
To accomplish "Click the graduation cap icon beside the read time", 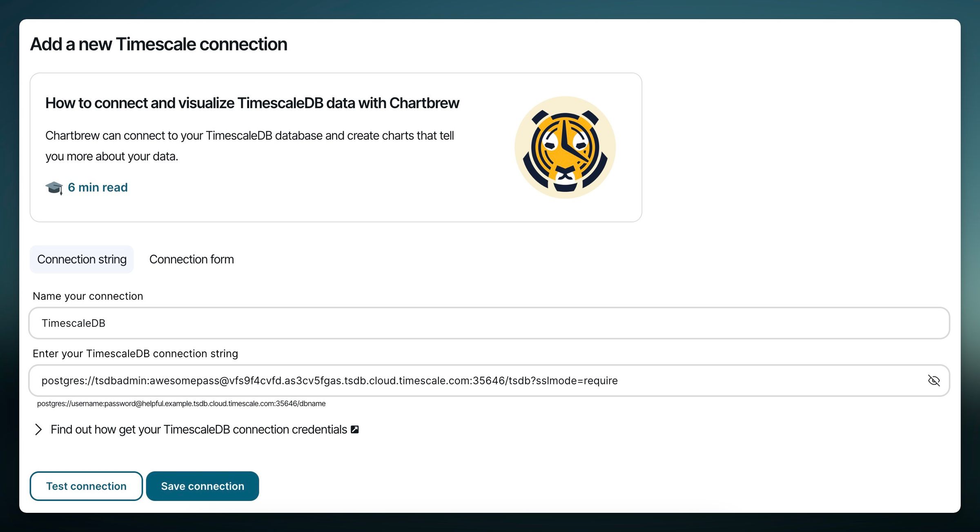I will click(x=53, y=187).
